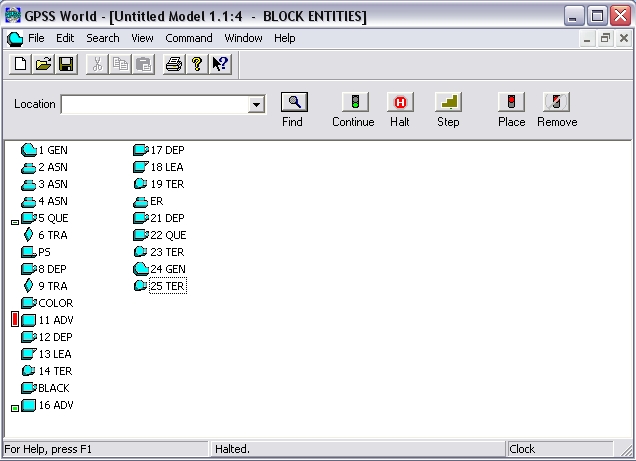Minimize the inner document window

(587, 39)
